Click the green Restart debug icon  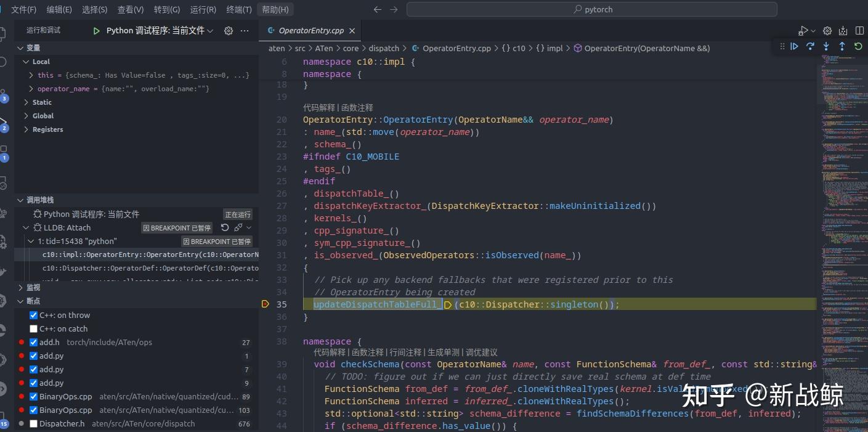(858, 46)
